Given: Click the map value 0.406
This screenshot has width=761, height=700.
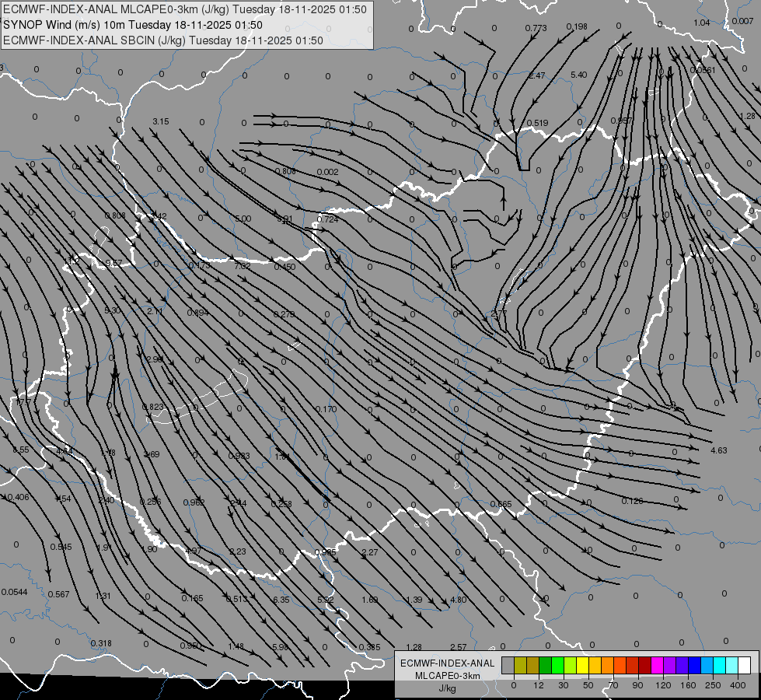Looking at the screenshot, I should pos(19,497).
